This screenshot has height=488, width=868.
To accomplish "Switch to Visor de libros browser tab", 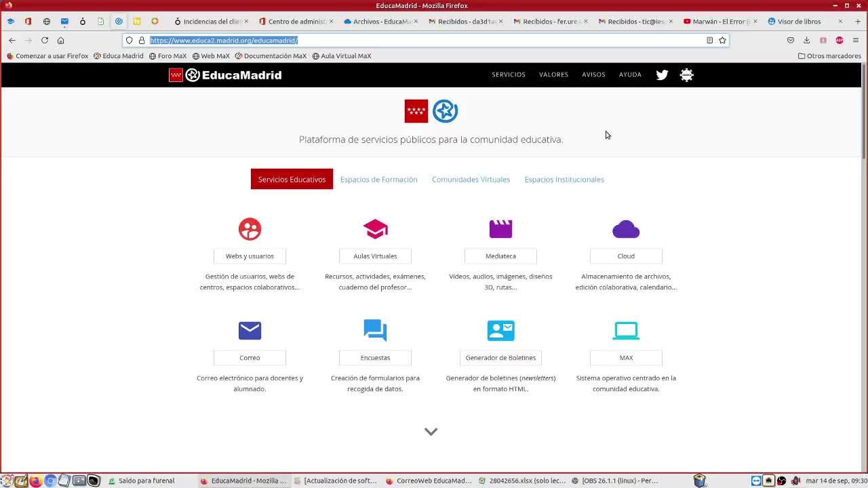I will (x=800, y=22).
